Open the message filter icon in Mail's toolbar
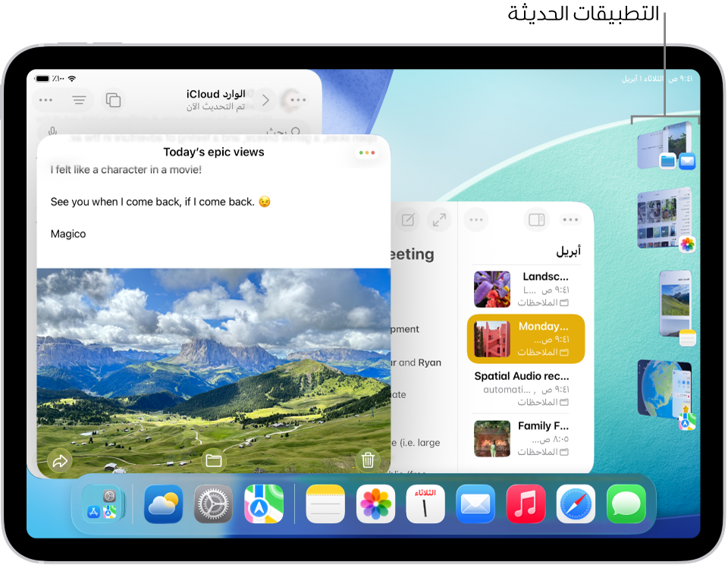This screenshot has width=728, height=565. tap(79, 99)
